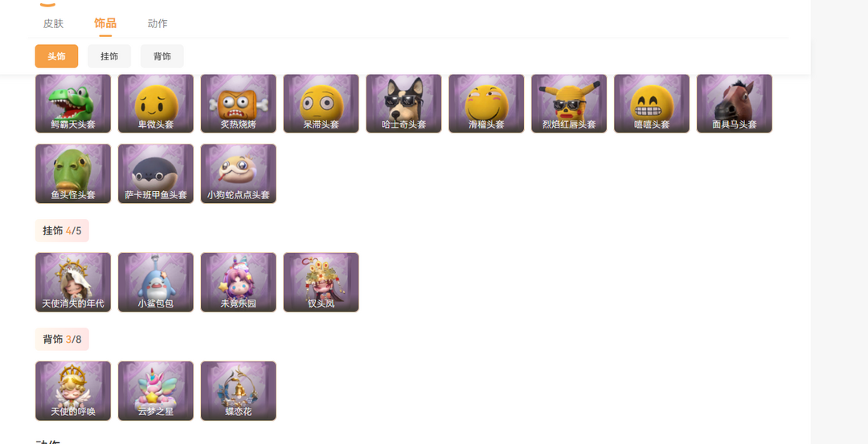Filter by 背饰 category button
Screen dimensions: 868x444
pyautogui.click(x=162, y=56)
